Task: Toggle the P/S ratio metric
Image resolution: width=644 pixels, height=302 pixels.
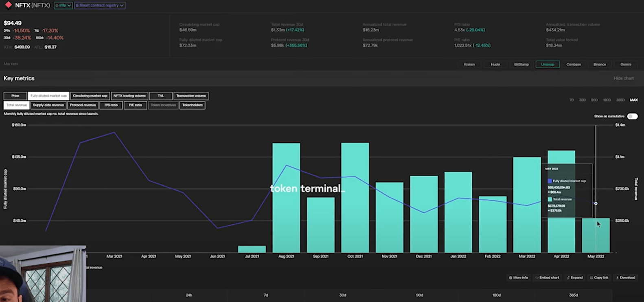Action: pyautogui.click(x=111, y=105)
